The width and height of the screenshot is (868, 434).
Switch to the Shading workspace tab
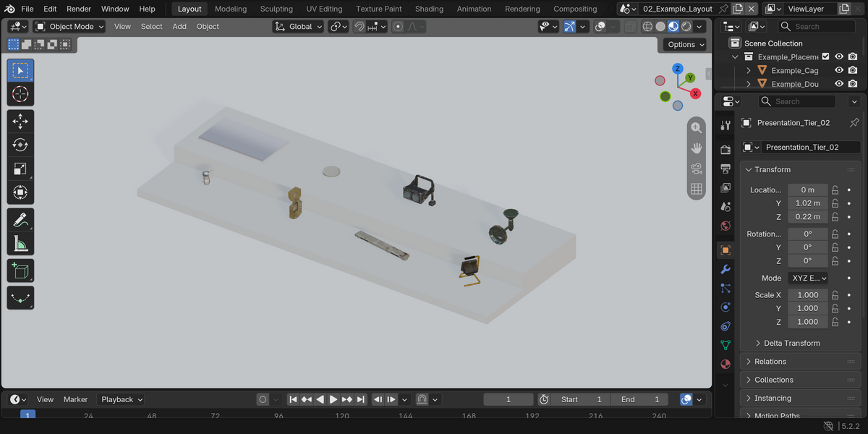point(429,9)
